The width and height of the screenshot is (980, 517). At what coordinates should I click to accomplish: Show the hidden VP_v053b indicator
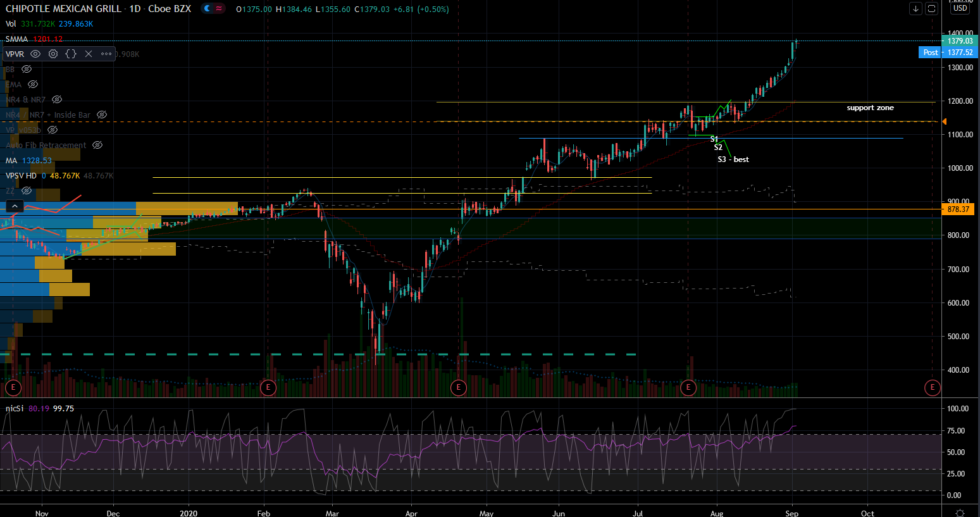(53, 130)
